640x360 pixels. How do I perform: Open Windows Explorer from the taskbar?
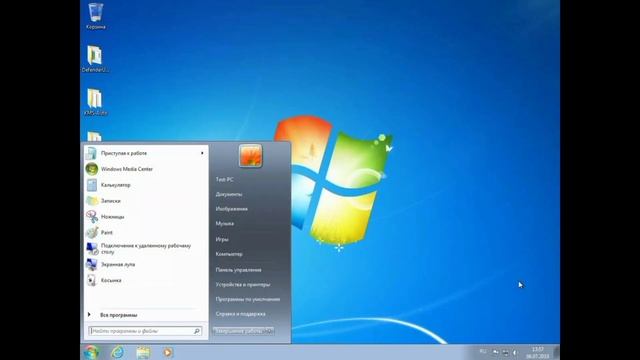[x=143, y=352]
